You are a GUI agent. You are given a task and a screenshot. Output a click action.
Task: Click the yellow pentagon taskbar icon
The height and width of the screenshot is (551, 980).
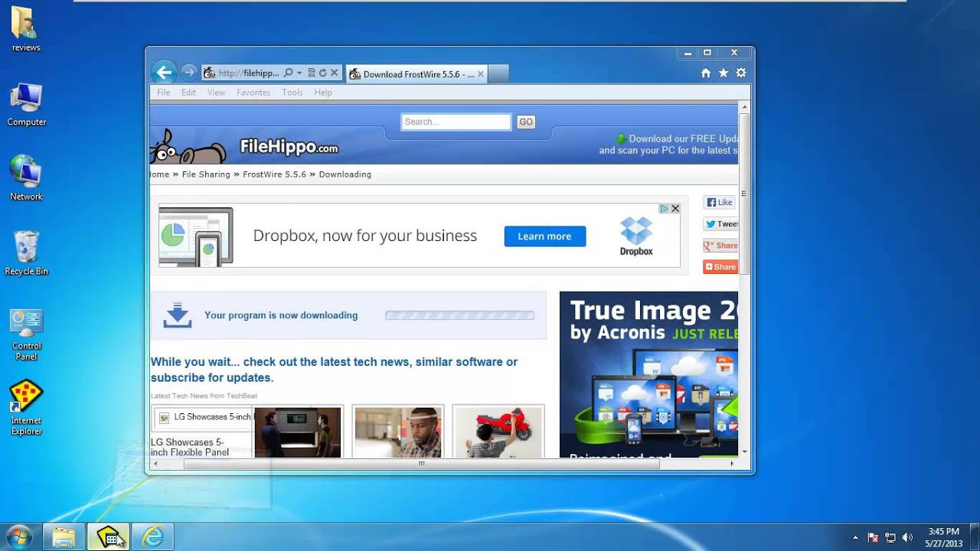coord(108,537)
